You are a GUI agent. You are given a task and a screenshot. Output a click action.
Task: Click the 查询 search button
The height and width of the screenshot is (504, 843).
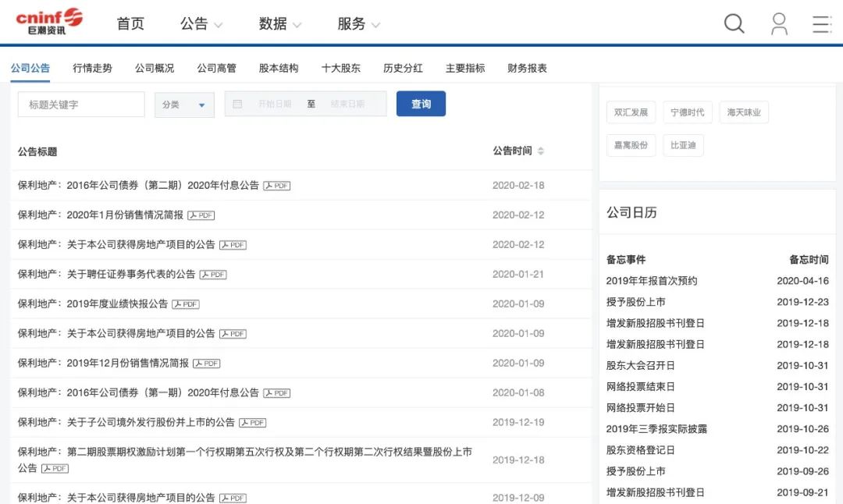click(421, 103)
